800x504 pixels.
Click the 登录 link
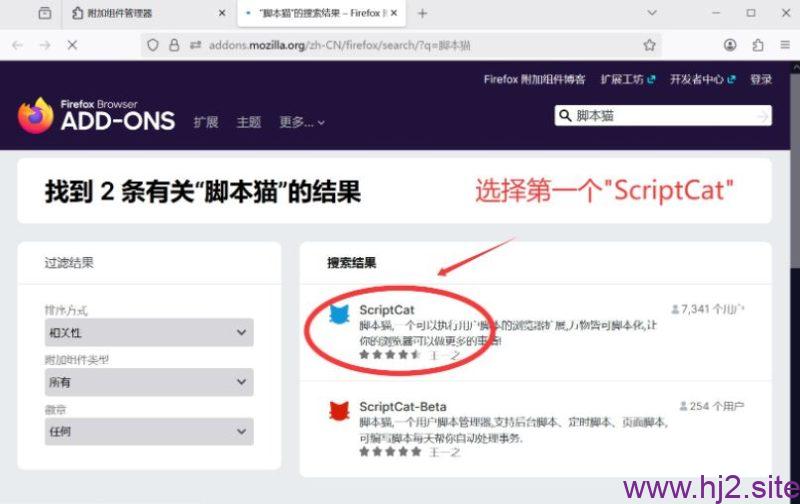[761, 80]
